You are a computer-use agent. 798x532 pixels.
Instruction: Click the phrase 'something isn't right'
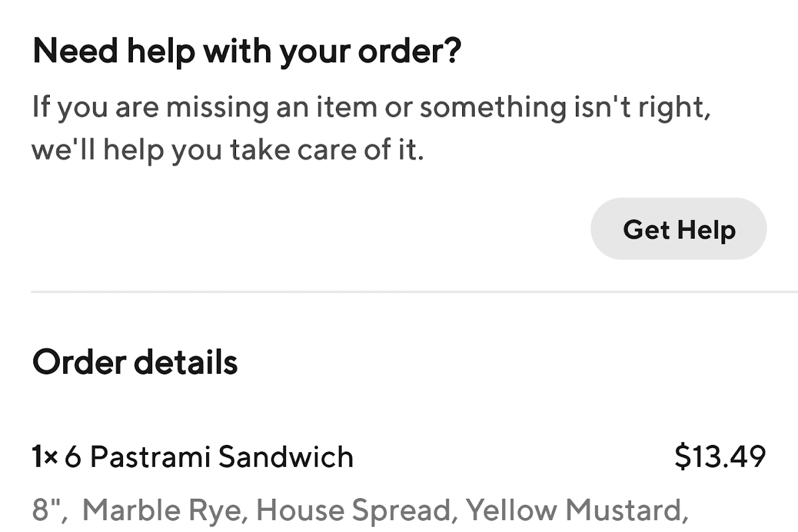pos(565,108)
